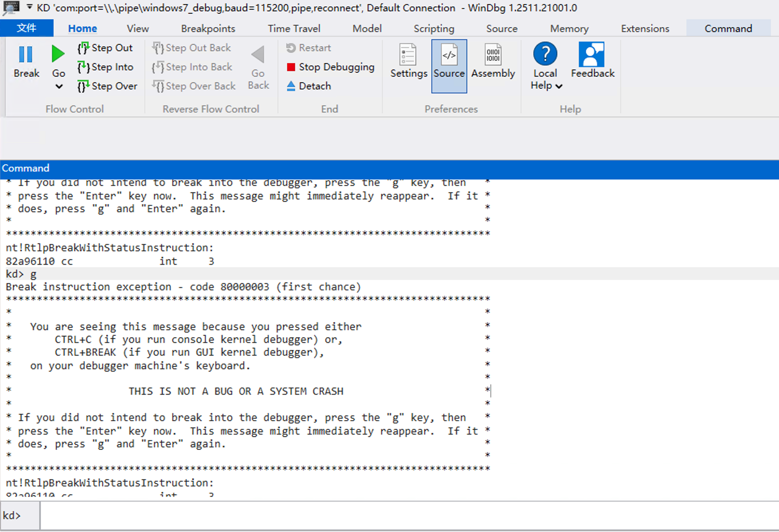This screenshot has height=532, width=779.
Task: Open title bar quick access dropdown arrow
Action: [x=30, y=7]
